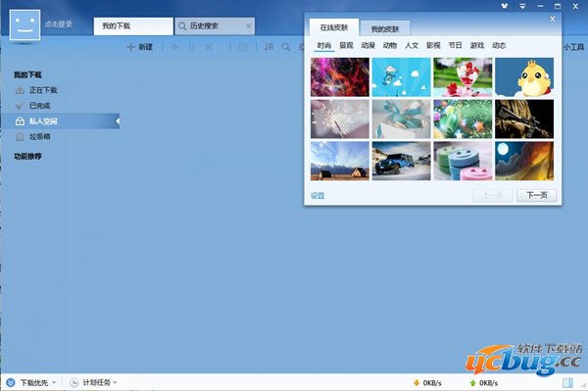Select the 人文 skin category

coord(412,46)
